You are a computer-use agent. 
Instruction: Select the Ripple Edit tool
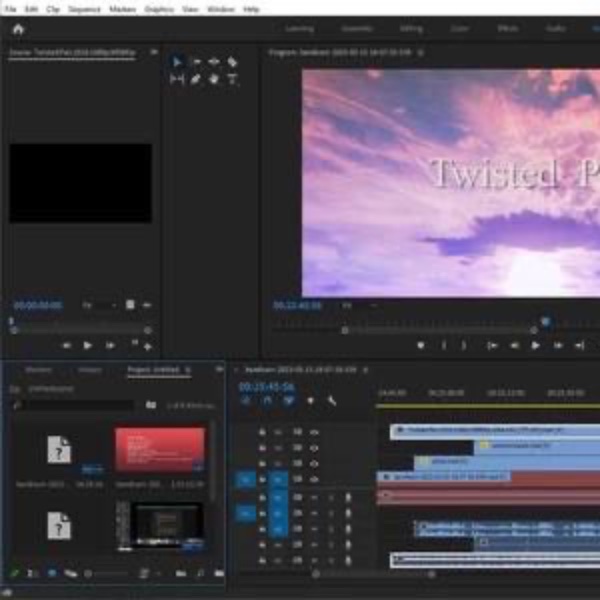[214, 62]
